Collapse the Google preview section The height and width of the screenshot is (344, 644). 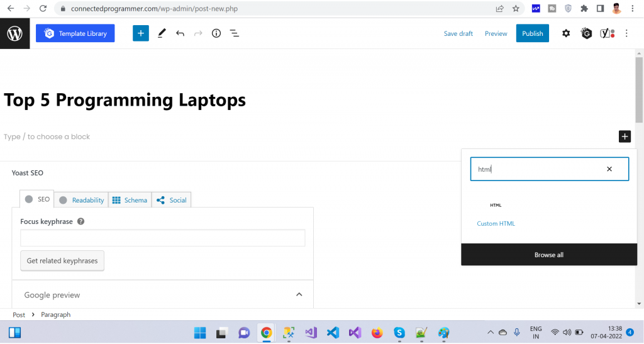[x=299, y=294]
